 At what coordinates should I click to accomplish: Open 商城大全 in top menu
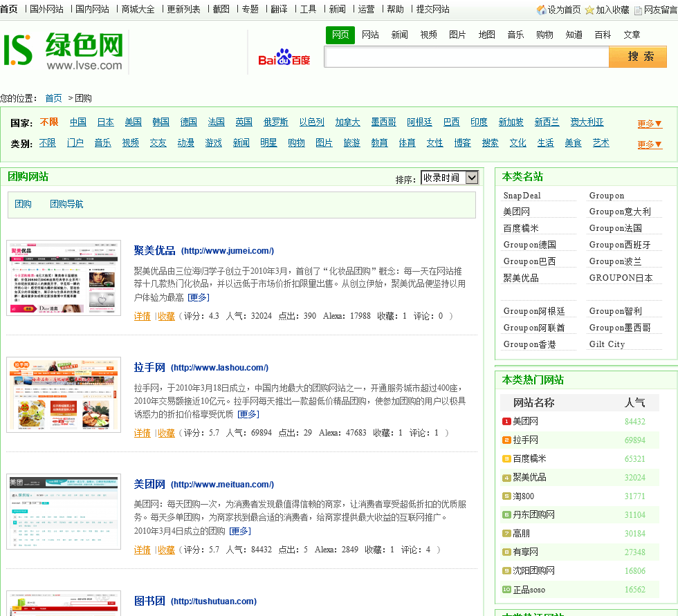pyautogui.click(x=138, y=9)
